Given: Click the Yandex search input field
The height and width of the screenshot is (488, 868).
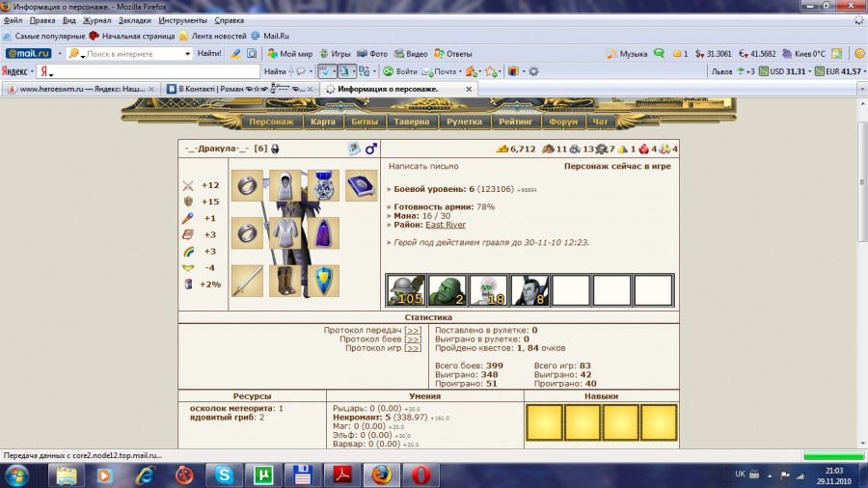Looking at the screenshot, I should coord(148,71).
